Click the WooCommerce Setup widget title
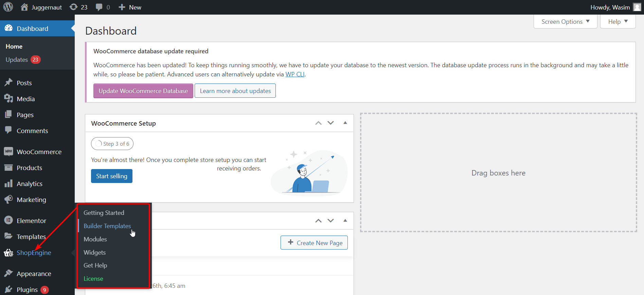 pyautogui.click(x=124, y=123)
